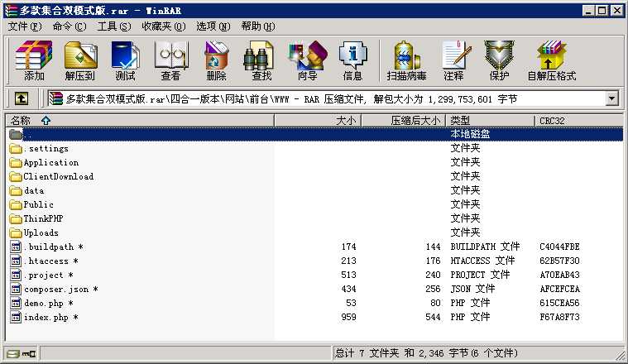
Task: Sort by the CRC32 column header
Action: [579, 121]
